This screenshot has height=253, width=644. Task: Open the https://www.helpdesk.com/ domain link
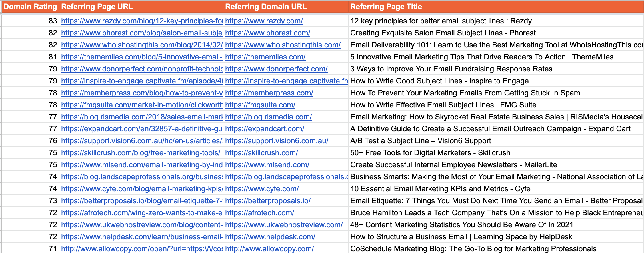coord(270,237)
